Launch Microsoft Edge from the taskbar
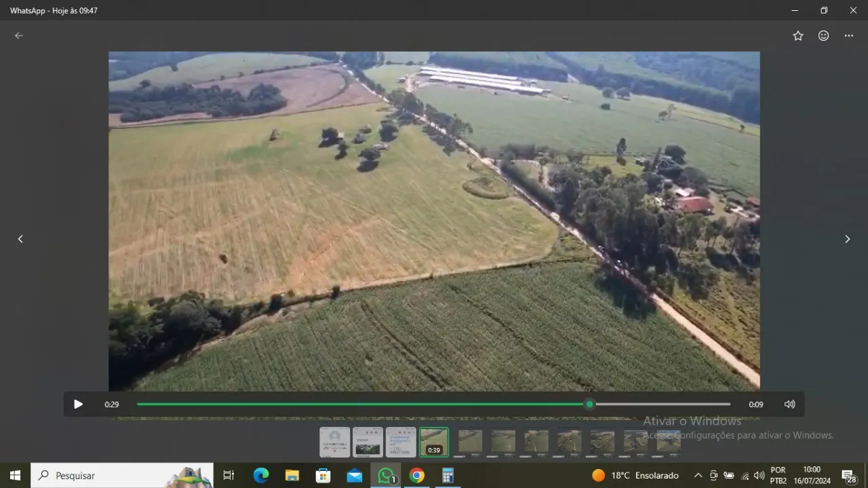The height and width of the screenshot is (488, 868). pyautogui.click(x=261, y=476)
